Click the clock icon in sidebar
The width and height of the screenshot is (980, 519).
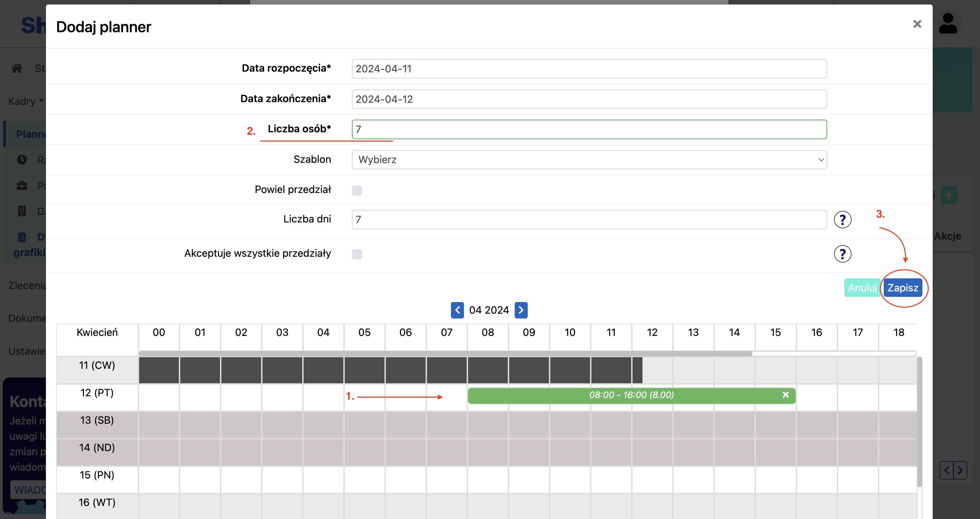(x=22, y=160)
